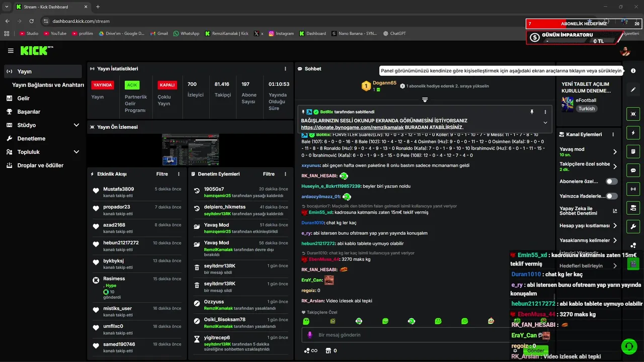Viewport: 644px width, 362px height.
Task: Open Yayın İstatistikleri panel options menu
Action: [285, 68]
